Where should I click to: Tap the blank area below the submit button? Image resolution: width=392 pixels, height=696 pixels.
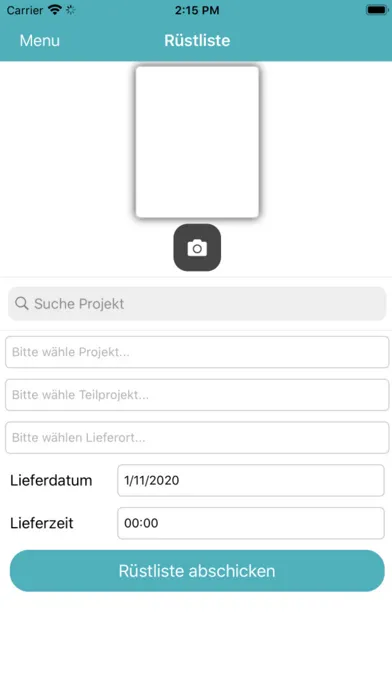tap(197, 644)
